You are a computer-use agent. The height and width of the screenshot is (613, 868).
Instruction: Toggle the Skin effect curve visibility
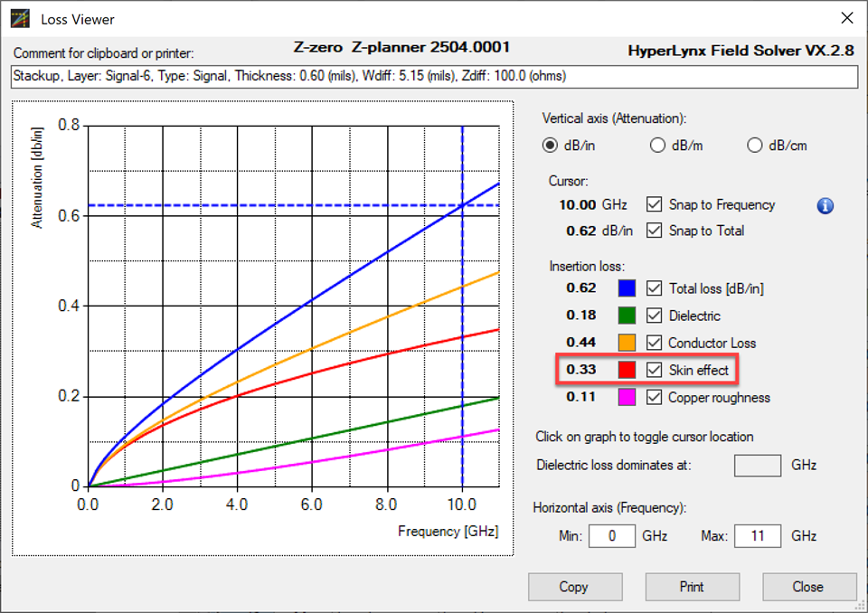point(655,369)
